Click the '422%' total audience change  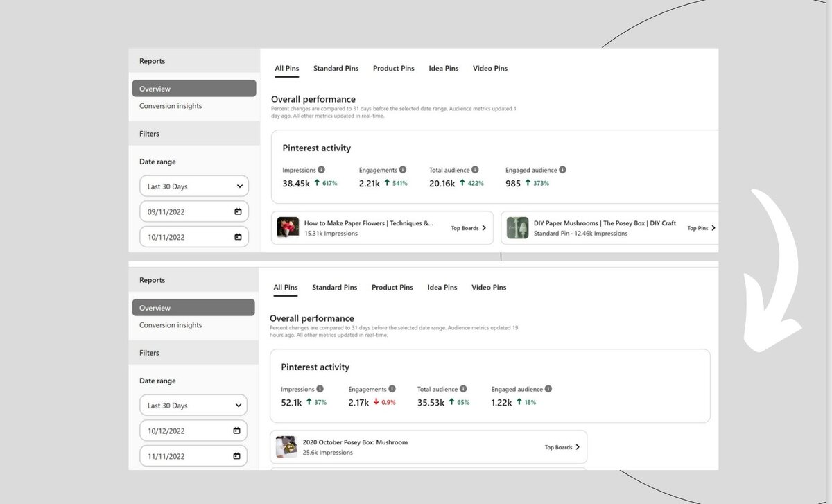click(x=476, y=184)
